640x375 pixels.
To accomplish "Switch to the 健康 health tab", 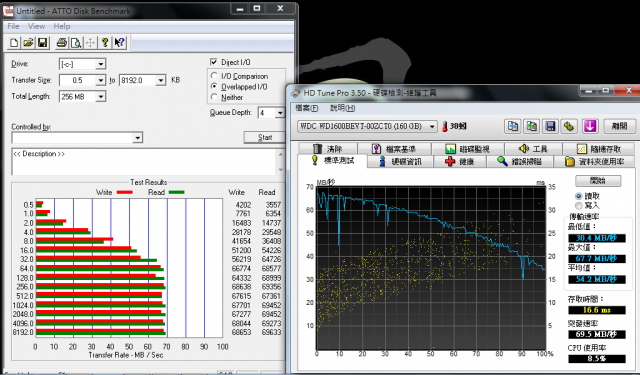I will [460, 162].
